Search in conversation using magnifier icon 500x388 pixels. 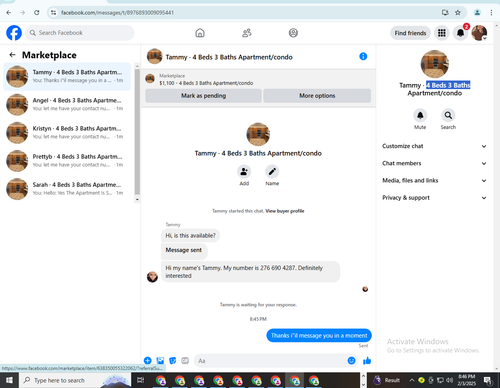(x=448, y=115)
